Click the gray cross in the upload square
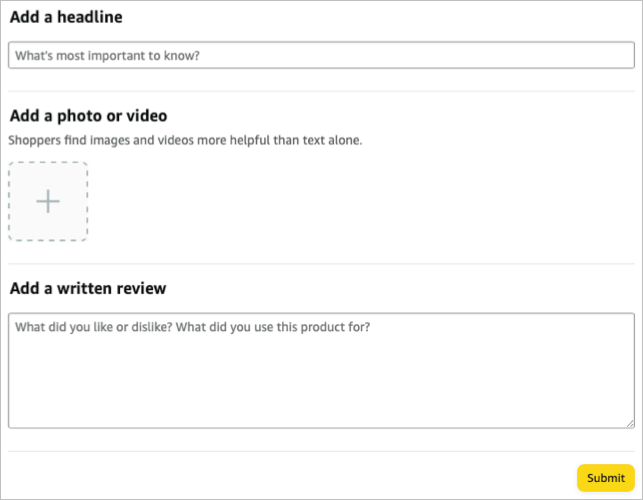The image size is (643, 500). tap(48, 201)
